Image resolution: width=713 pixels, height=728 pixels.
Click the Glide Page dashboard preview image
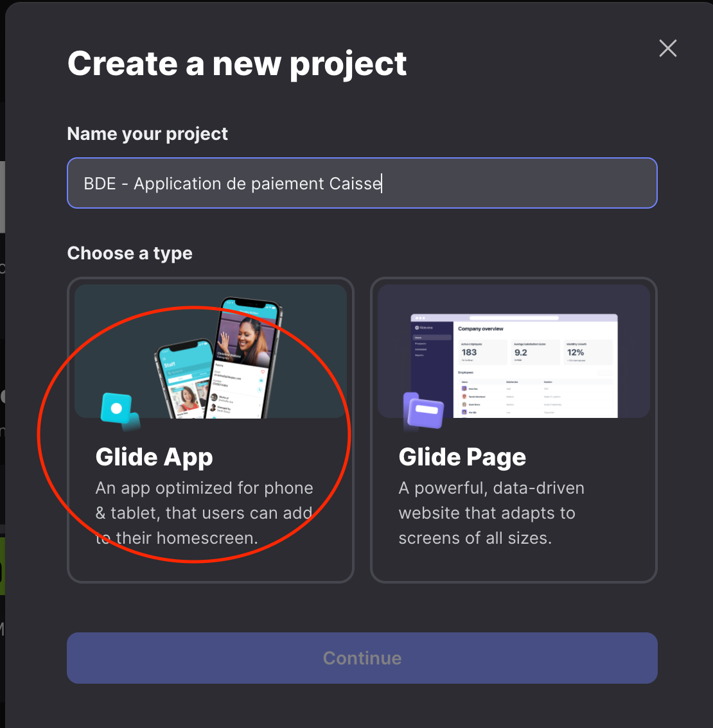pyautogui.click(x=514, y=351)
